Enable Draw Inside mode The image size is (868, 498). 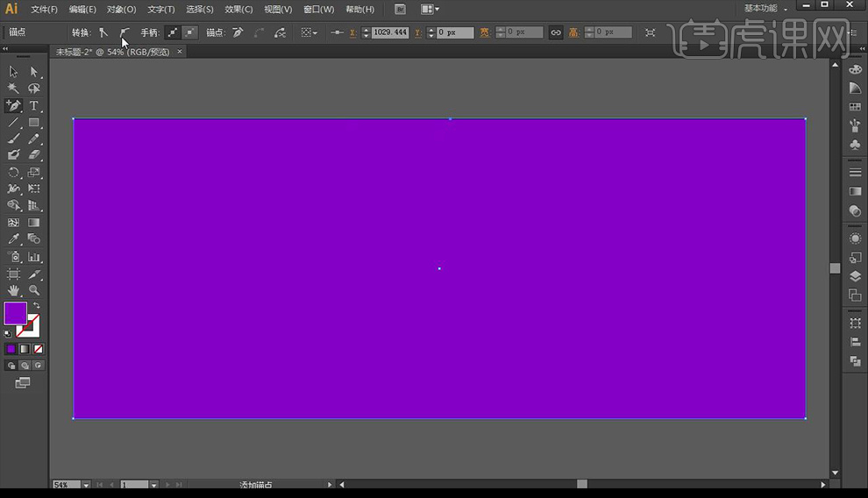pyautogui.click(x=38, y=366)
